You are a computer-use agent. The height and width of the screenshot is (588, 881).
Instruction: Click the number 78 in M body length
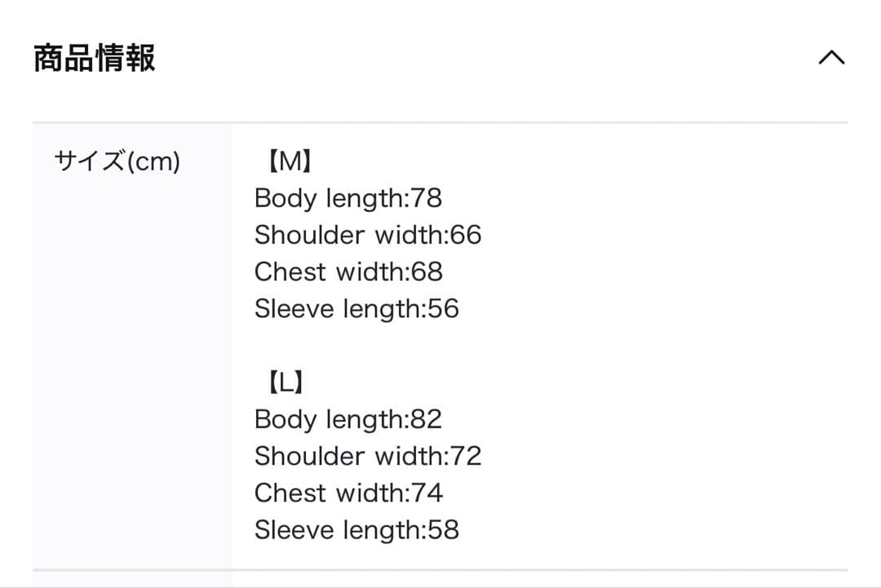[427, 198]
